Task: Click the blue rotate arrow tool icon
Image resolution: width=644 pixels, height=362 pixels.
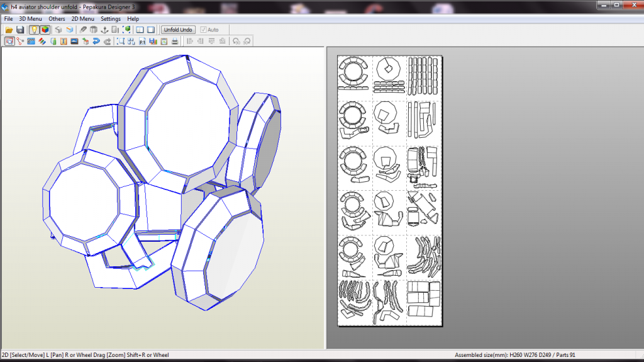Action: point(96,42)
